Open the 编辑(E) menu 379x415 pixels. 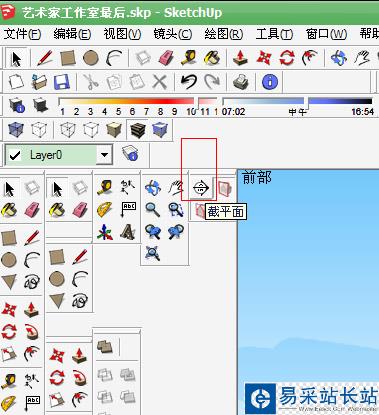pyautogui.click(x=72, y=34)
